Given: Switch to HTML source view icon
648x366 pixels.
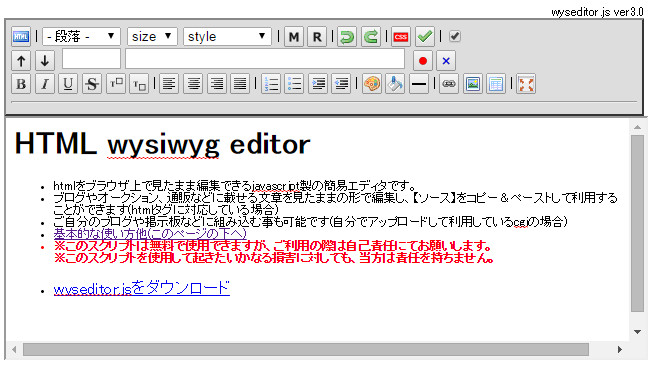Looking at the screenshot, I should pyautogui.click(x=21, y=37).
